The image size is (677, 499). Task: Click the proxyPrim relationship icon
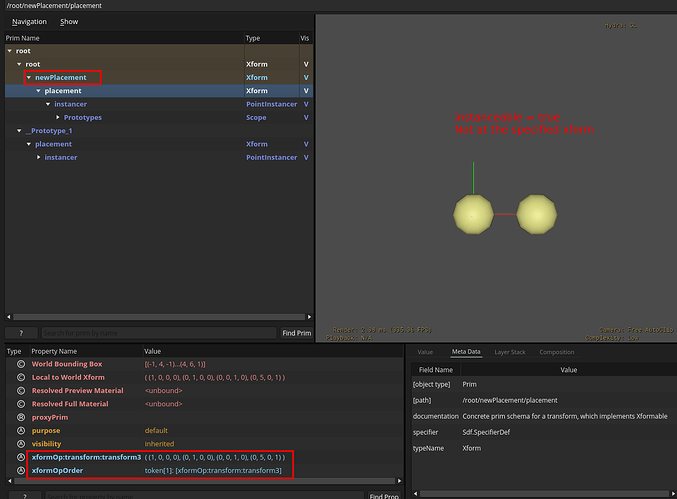[21, 417]
